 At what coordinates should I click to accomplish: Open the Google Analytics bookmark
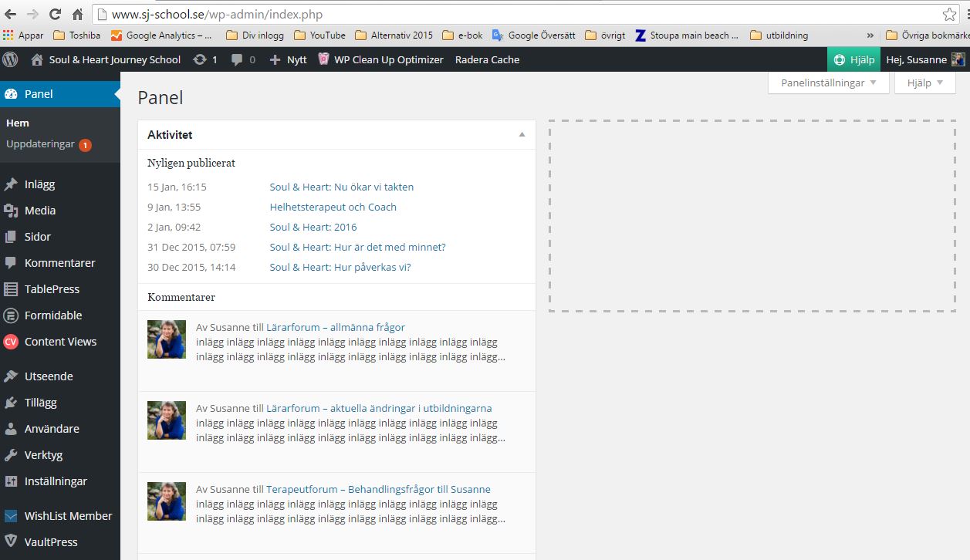[162, 35]
